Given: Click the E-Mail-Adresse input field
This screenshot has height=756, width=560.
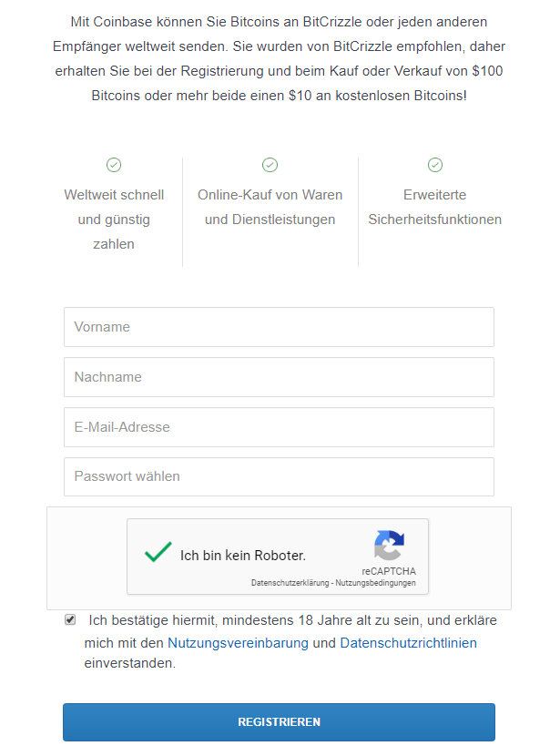Looking at the screenshot, I should tap(278, 426).
